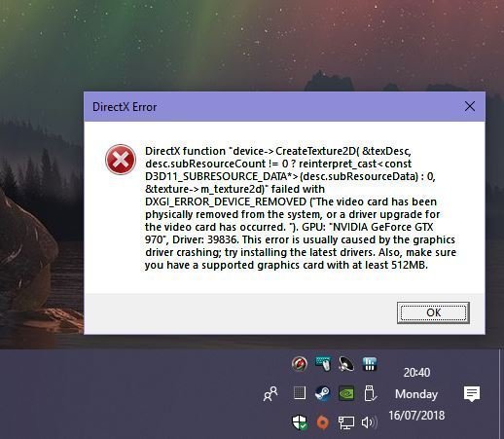Click the DXGI_ERROR_DEVICE_REMOVED text in the message
This screenshot has width=504, height=439.
coord(226,201)
